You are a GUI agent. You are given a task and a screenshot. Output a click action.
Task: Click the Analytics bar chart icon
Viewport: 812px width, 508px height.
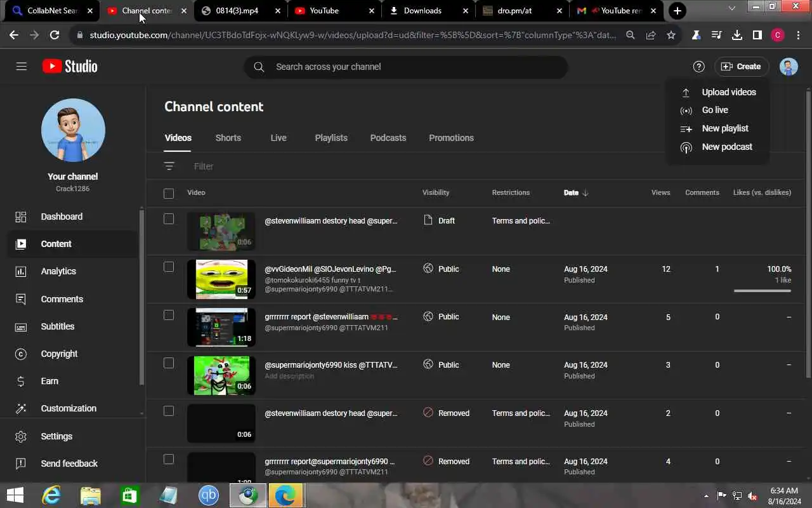click(x=21, y=271)
